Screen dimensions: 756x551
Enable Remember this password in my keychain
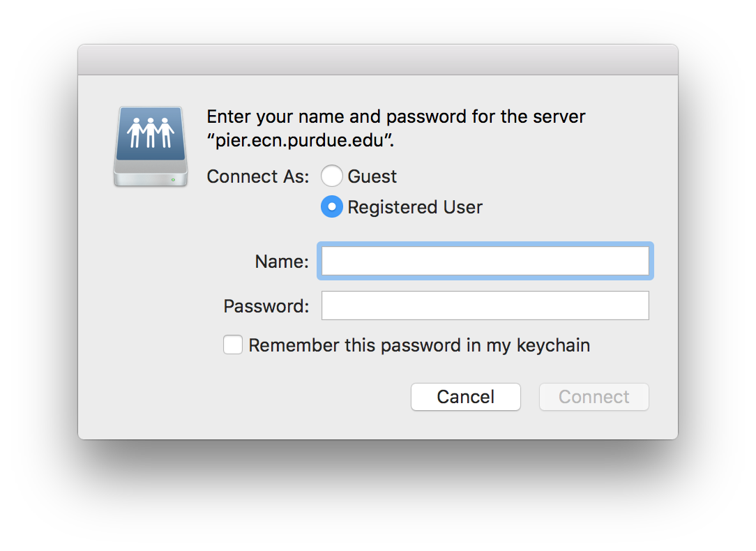pos(233,345)
